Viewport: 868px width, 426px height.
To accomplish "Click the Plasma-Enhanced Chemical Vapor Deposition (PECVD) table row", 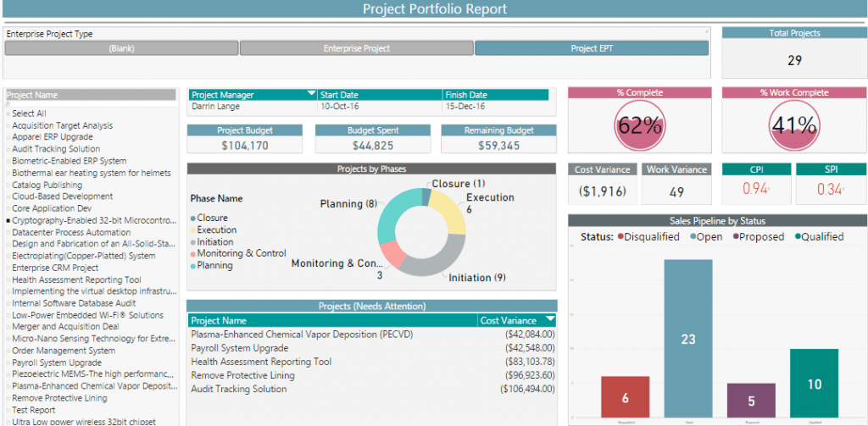I will coord(373,335).
